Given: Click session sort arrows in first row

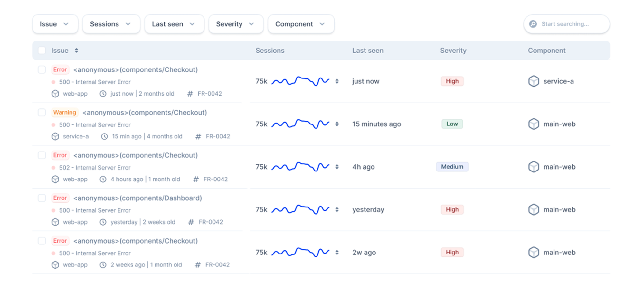Looking at the screenshot, I should click(337, 81).
